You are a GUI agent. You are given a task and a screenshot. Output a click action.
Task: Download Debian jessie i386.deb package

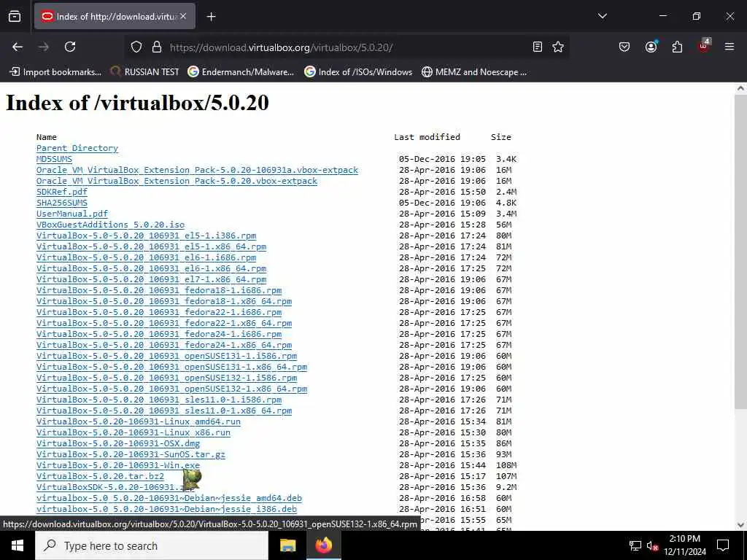click(x=167, y=510)
